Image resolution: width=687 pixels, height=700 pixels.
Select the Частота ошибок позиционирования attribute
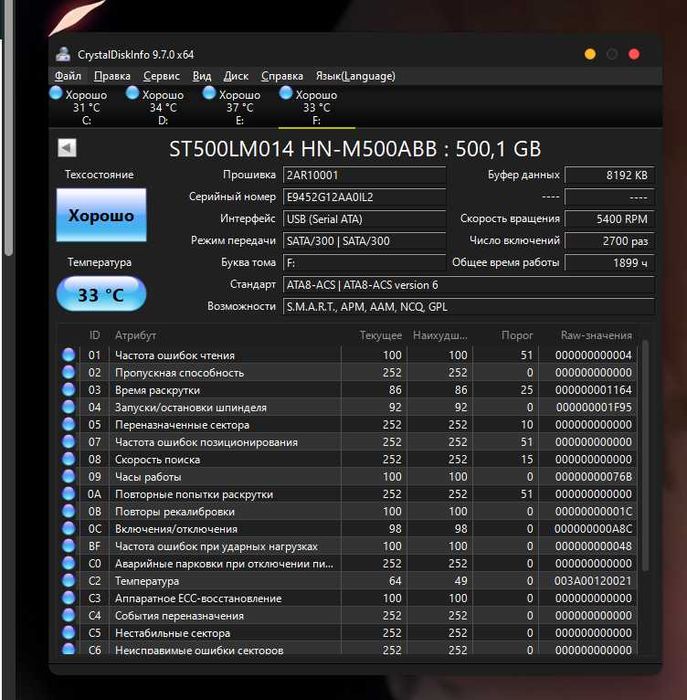[206, 442]
